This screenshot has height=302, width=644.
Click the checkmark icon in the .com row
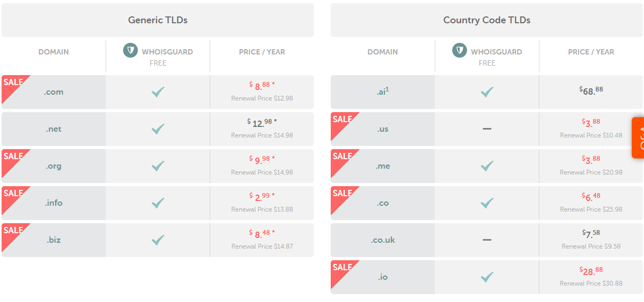(157, 92)
